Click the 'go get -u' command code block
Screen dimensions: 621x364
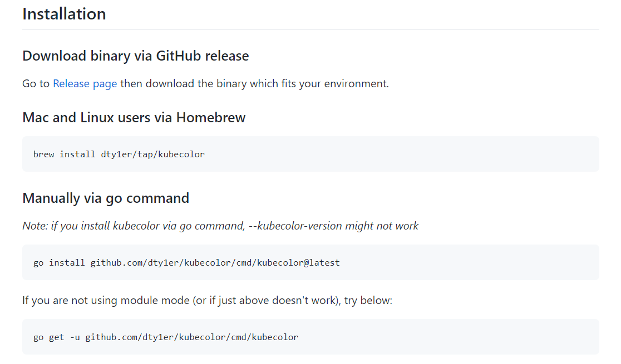coord(310,337)
